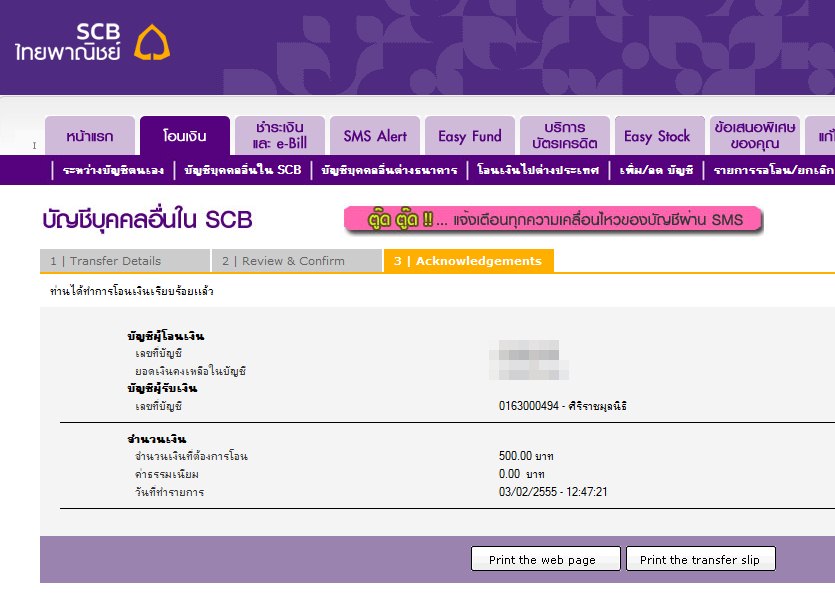Screen dimensions: 835x605
Task: Select step 3 Acknowledgements
Action: tap(468, 261)
